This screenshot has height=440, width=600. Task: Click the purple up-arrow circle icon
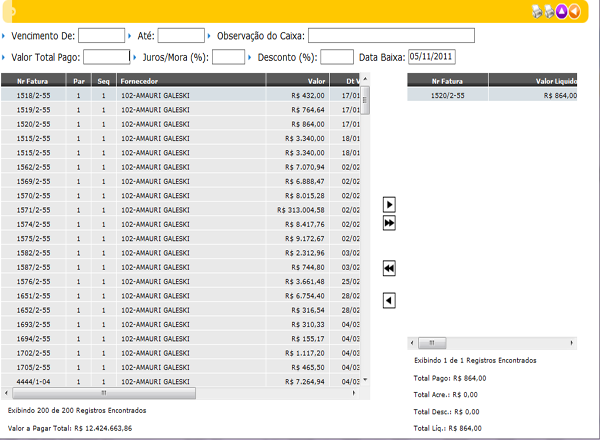(x=563, y=11)
